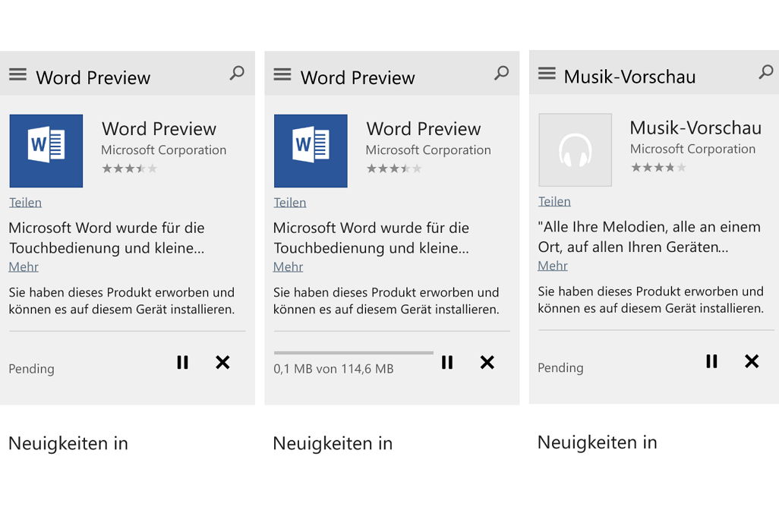Click Mehr link in downloading Word Preview panel
779x532 pixels.
289,266
